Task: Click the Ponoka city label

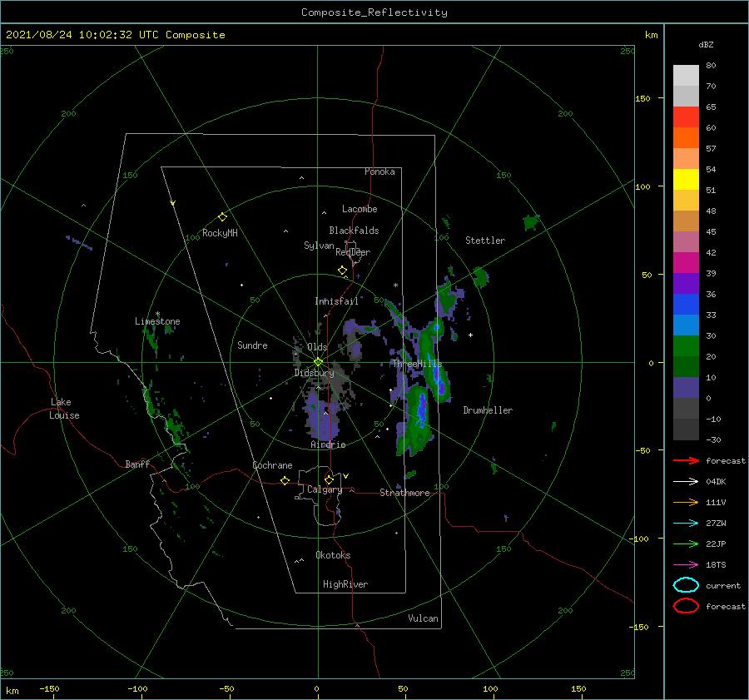Action: click(x=379, y=171)
